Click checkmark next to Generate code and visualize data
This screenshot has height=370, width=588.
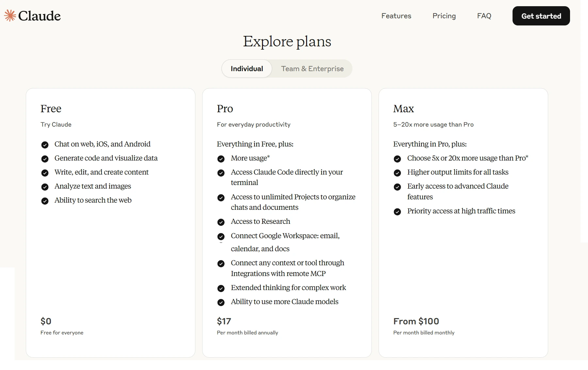coord(45,159)
